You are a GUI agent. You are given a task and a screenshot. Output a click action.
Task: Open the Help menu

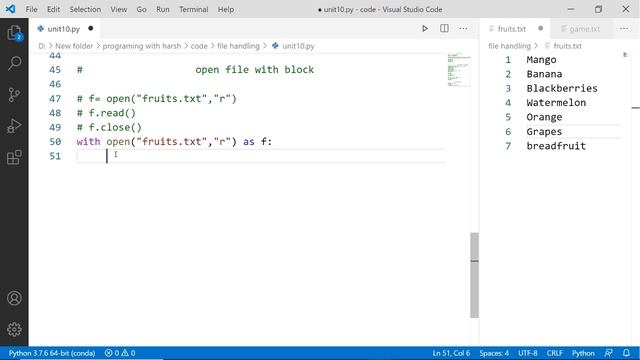(226, 9)
